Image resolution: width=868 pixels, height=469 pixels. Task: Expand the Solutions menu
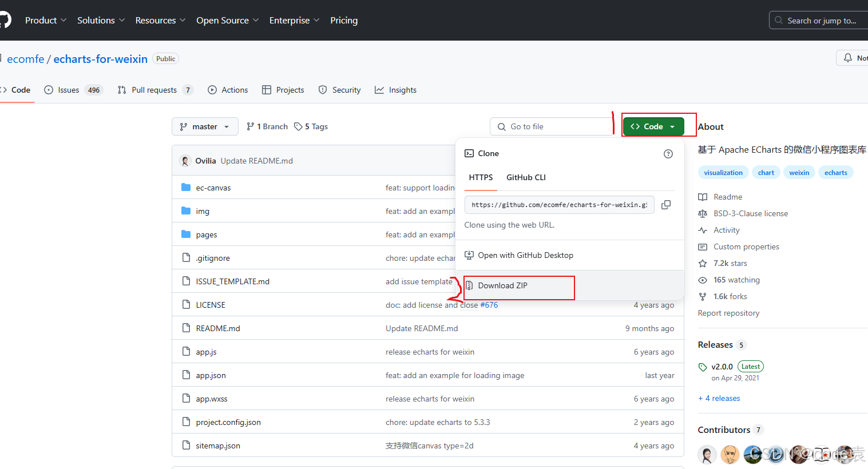(x=101, y=20)
